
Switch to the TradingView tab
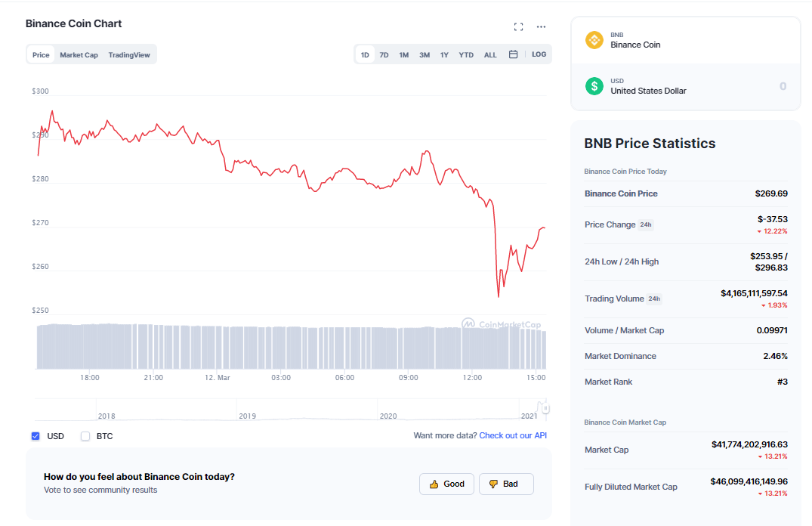[x=129, y=54]
